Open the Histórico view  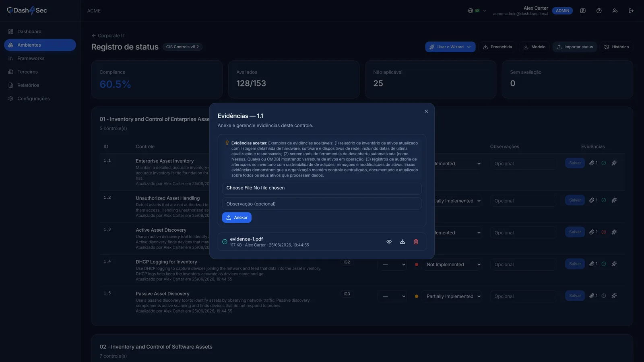(617, 47)
